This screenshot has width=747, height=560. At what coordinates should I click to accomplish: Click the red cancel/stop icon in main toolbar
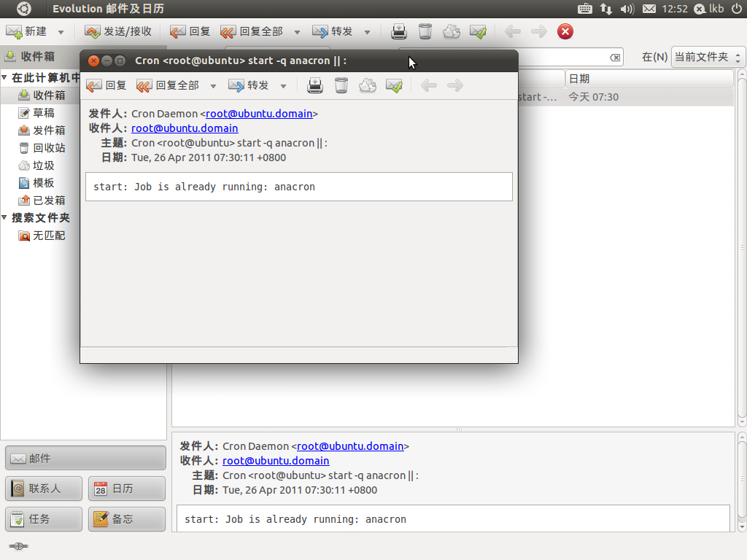pos(565,32)
